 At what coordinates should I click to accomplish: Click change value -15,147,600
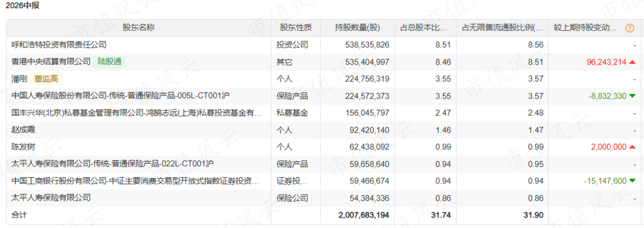[x=605, y=181]
